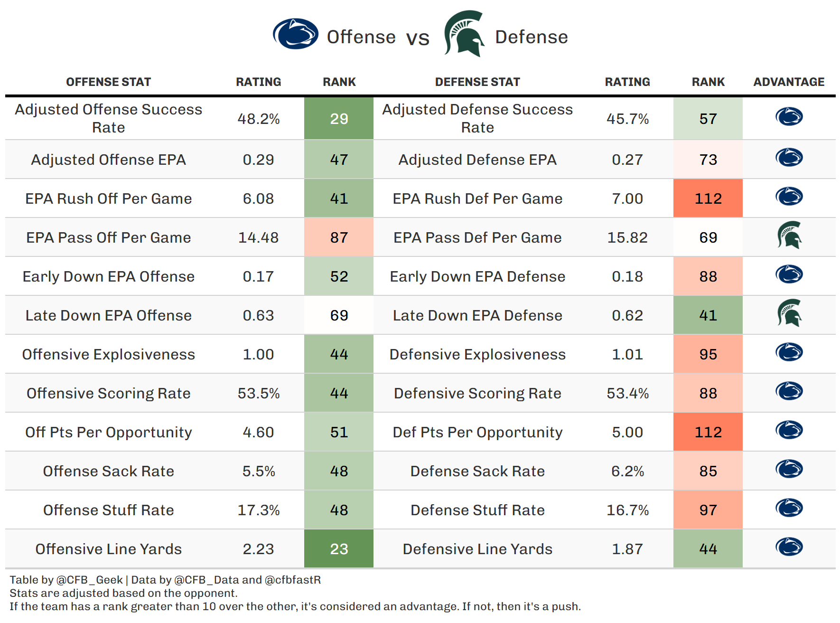Click the pink offense rank 87 cell

pos(339,237)
